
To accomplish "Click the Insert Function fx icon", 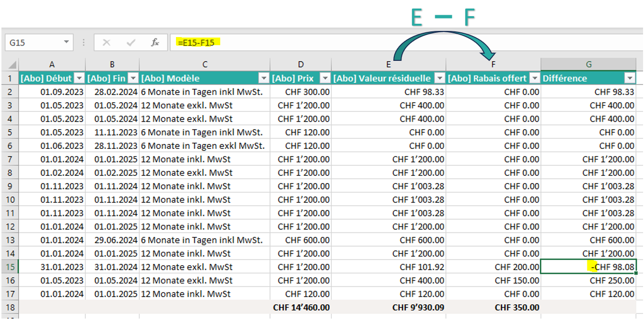I will point(155,43).
